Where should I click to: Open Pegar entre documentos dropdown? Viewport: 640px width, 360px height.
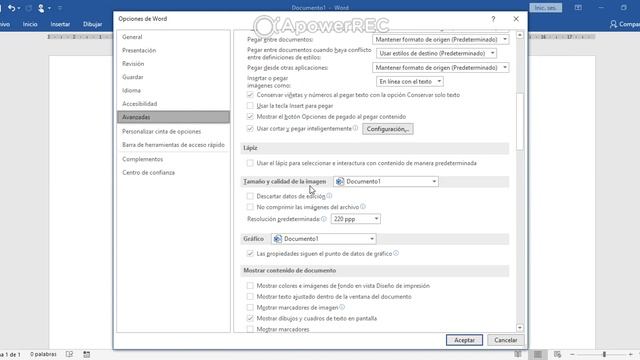coord(440,40)
